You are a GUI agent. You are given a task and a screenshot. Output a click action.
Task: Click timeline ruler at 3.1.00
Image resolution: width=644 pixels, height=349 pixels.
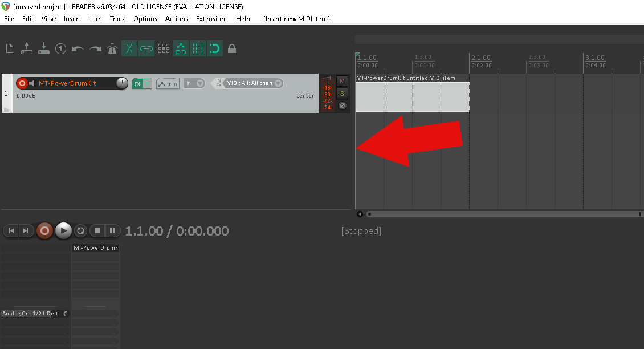595,58
